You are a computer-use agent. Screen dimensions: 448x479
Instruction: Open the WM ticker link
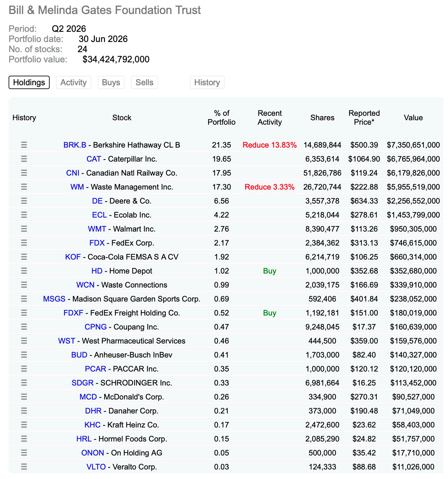pyautogui.click(x=77, y=187)
